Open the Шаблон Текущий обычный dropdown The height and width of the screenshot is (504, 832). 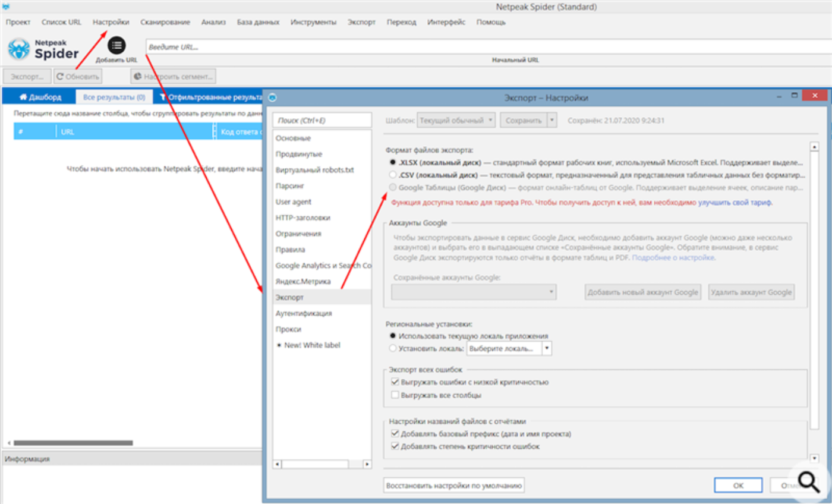pos(456,120)
